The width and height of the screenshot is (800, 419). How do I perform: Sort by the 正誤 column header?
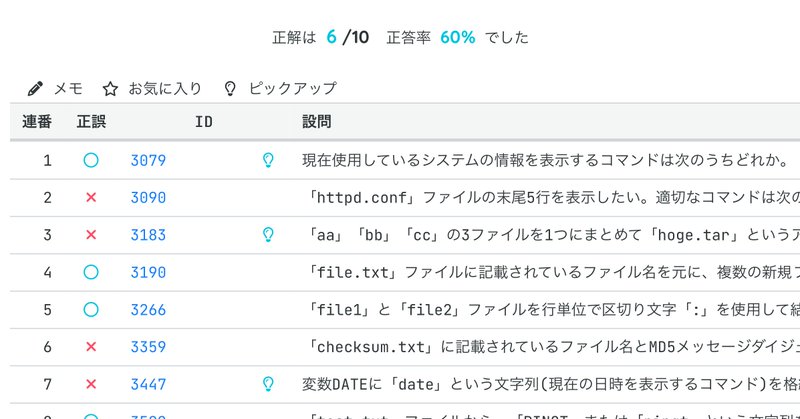point(91,122)
